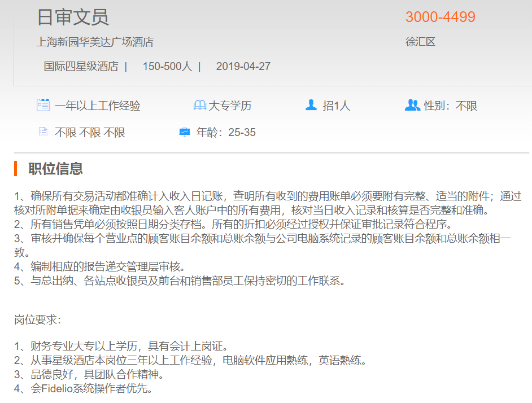
Task: Click the line mentioning Fidelio系统
Action: coord(84,389)
